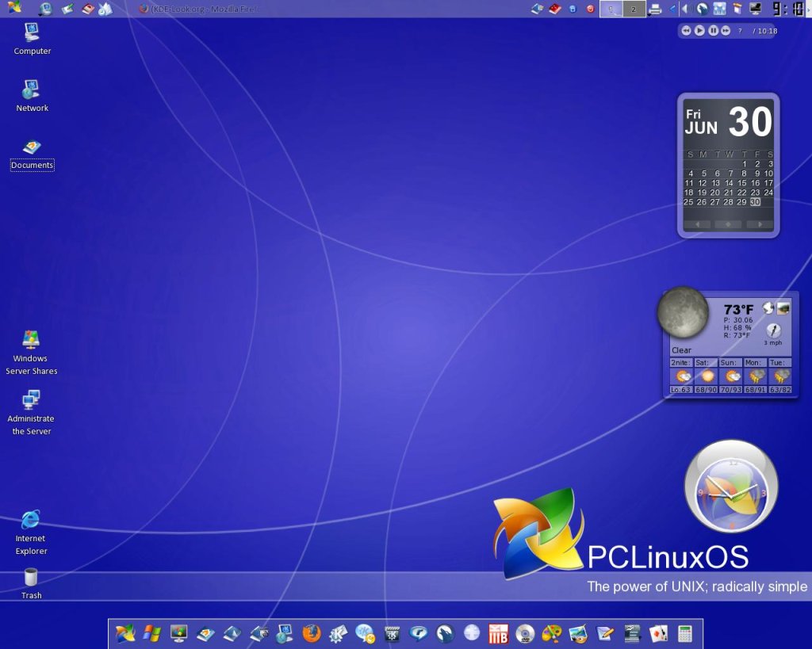
Task: Go to next month in calendar widget
Action: 760,224
